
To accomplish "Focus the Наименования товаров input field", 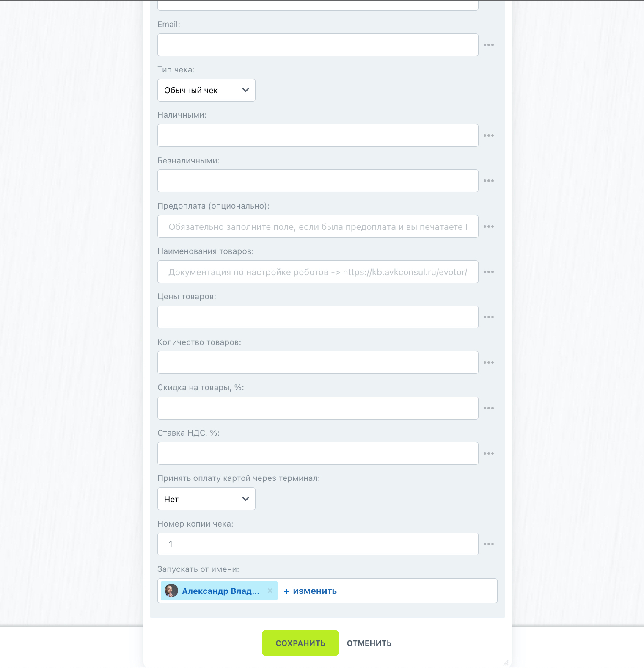I will [x=318, y=272].
